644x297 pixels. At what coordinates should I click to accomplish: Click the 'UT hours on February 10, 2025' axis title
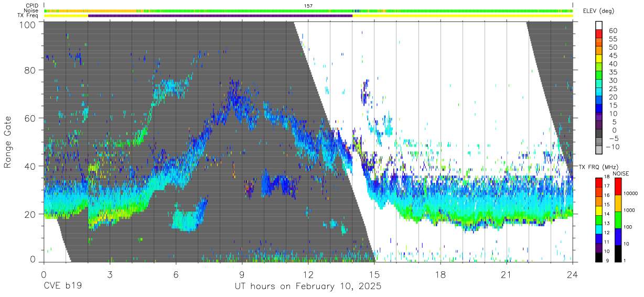point(308,287)
